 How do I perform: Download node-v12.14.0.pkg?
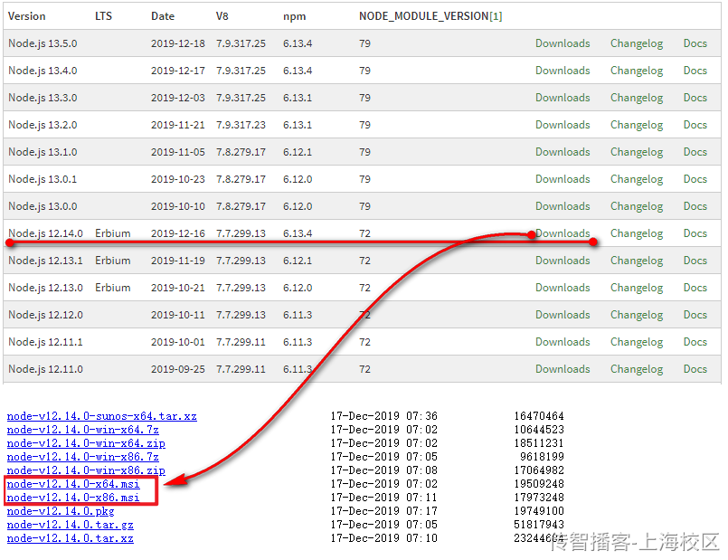61,511
